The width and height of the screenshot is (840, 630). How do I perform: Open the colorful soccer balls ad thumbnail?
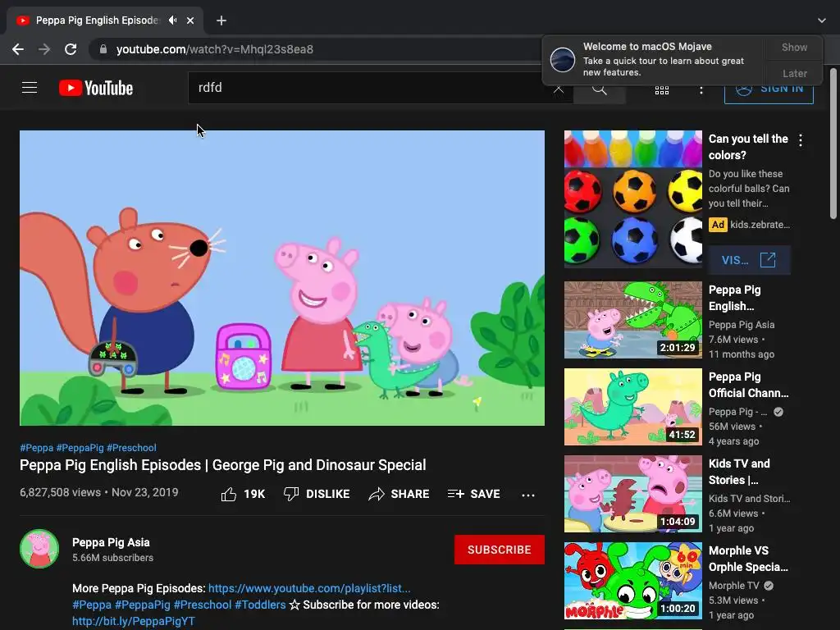633,199
